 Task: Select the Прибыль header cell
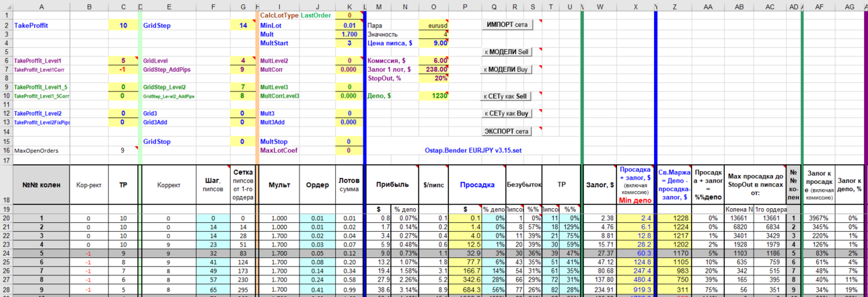click(x=392, y=185)
